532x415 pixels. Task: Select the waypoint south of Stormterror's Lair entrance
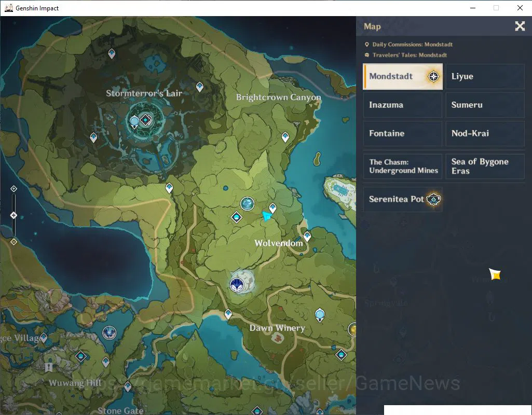coord(169,187)
